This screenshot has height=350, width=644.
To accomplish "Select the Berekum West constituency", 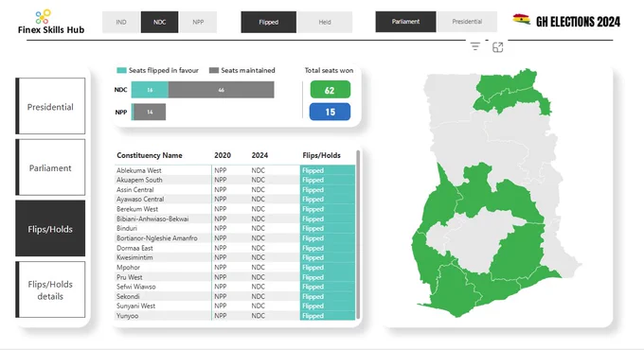I will point(137,209).
